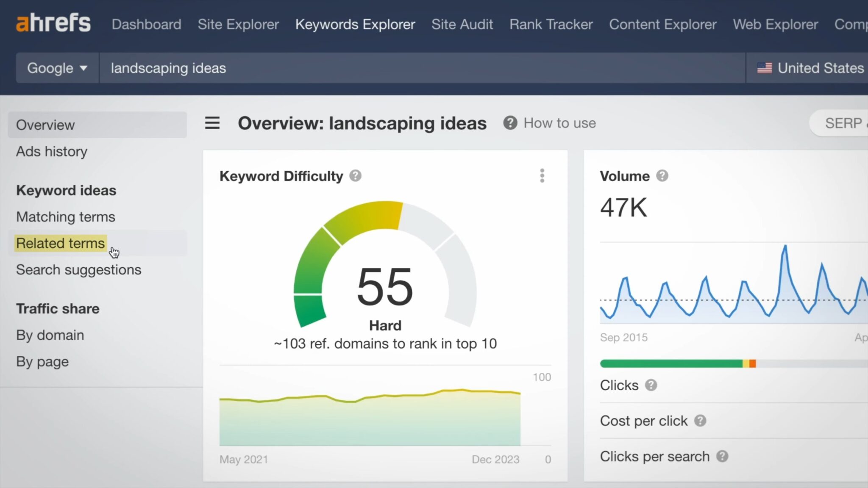
Task: Click the Dec 2023 chart date label
Action: 495,459
